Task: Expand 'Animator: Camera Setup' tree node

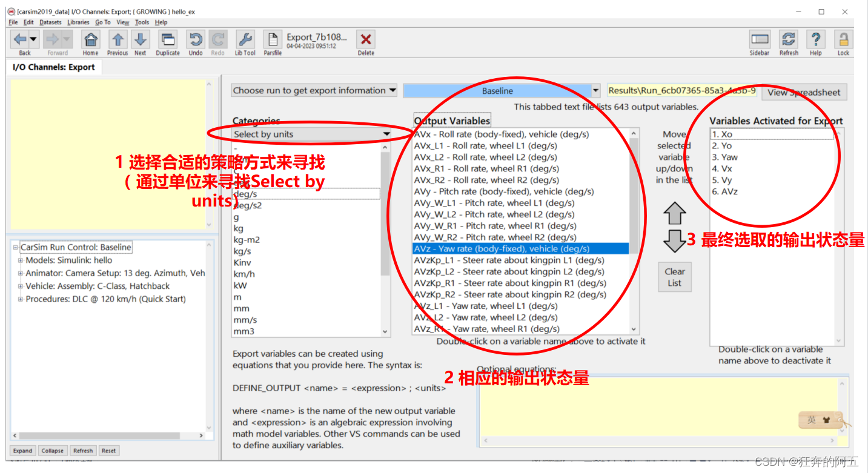Action: (x=21, y=273)
